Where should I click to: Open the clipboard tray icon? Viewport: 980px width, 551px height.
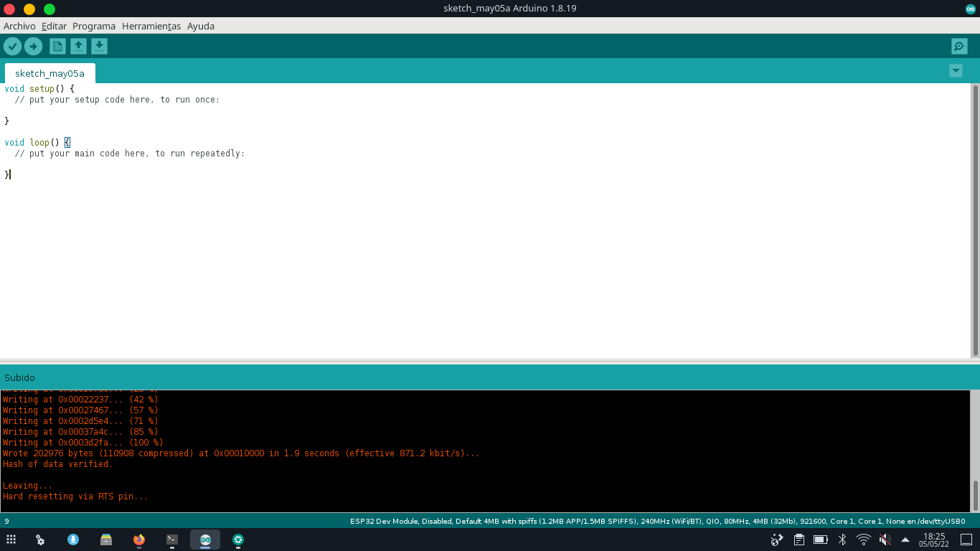click(x=799, y=540)
